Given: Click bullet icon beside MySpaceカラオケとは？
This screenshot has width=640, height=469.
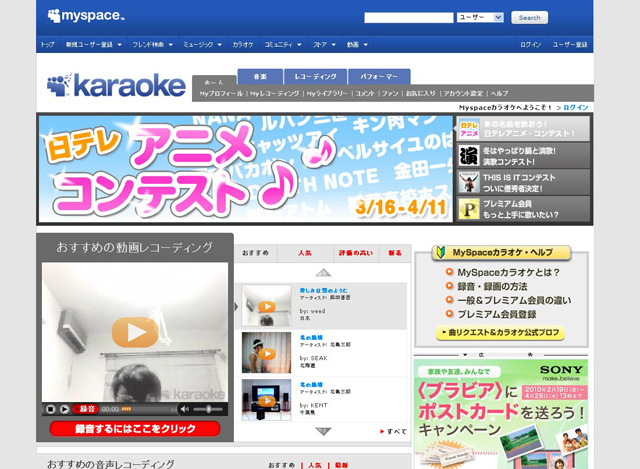Looking at the screenshot, I should (449, 272).
